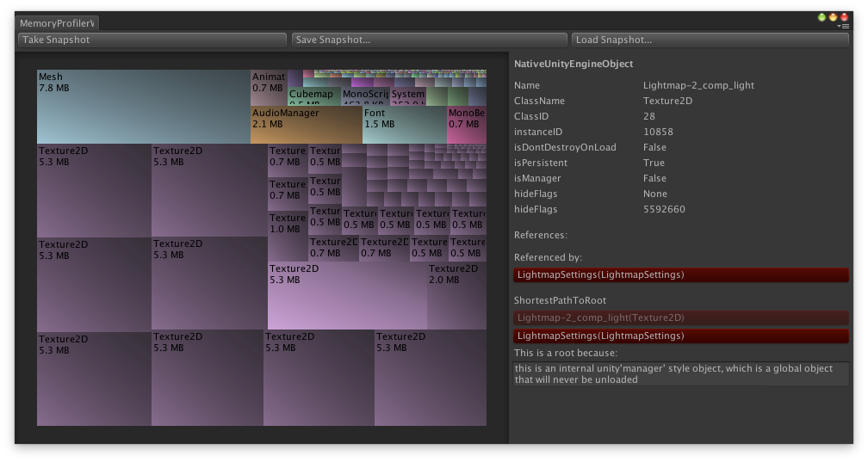Image resolution: width=868 pixels, height=462 pixels.
Task: Click Lightmap-2_comp_light in ShortestPathToRoot
Action: (680, 318)
